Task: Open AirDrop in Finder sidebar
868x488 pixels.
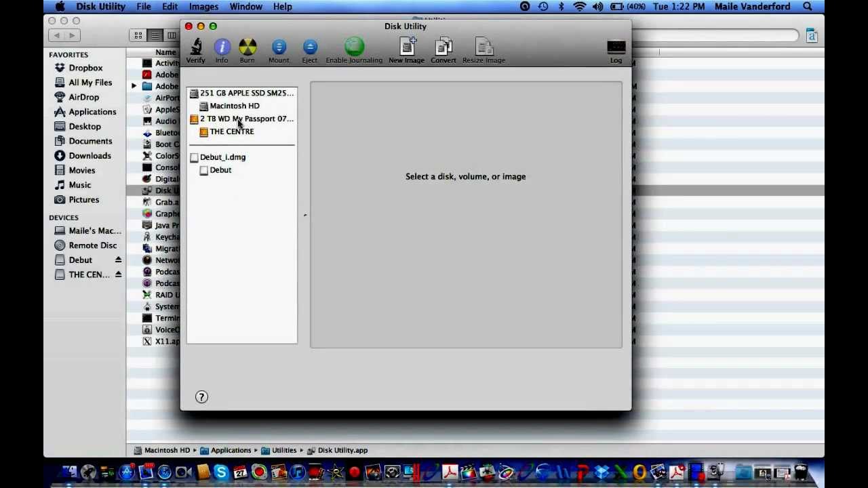Action: (x=76, y=97)
